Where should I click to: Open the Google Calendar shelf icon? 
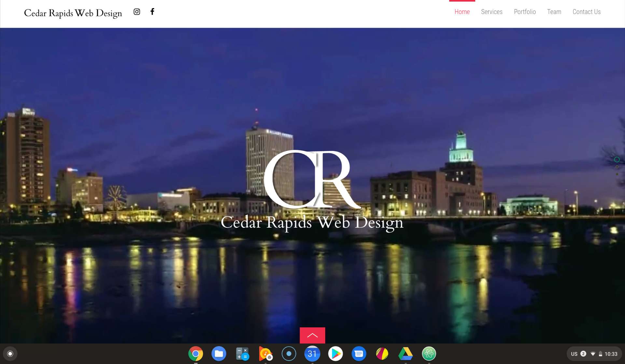click(x=312, y=354)
